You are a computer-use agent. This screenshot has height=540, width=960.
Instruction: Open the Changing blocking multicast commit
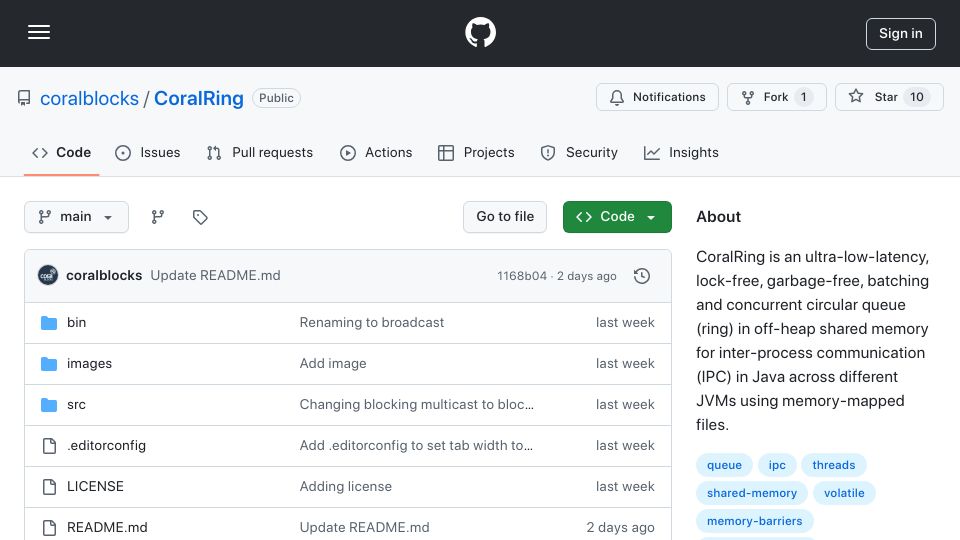[x=416, y=405]
